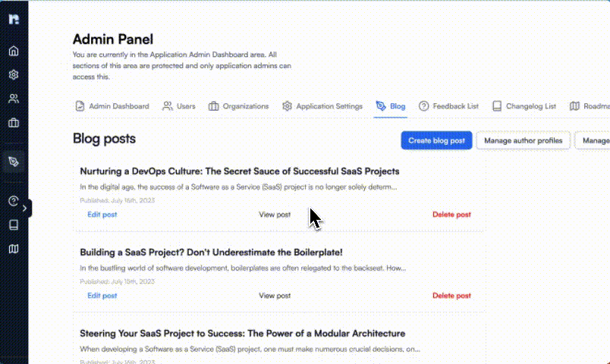Open feedback via sidebar question mark icon
This screenshot has width=610, height=364.
coord(14,201)
